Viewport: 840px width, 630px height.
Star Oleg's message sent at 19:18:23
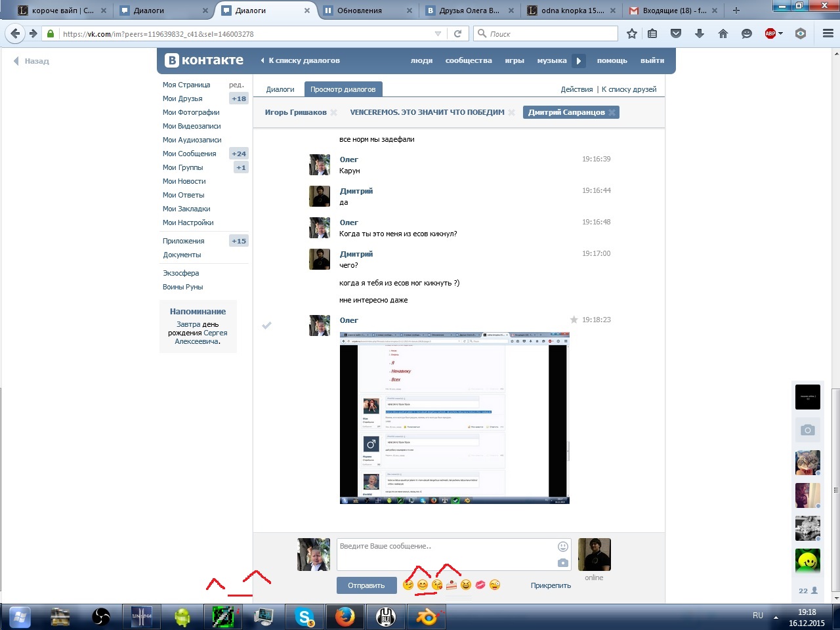pos(574,320)
